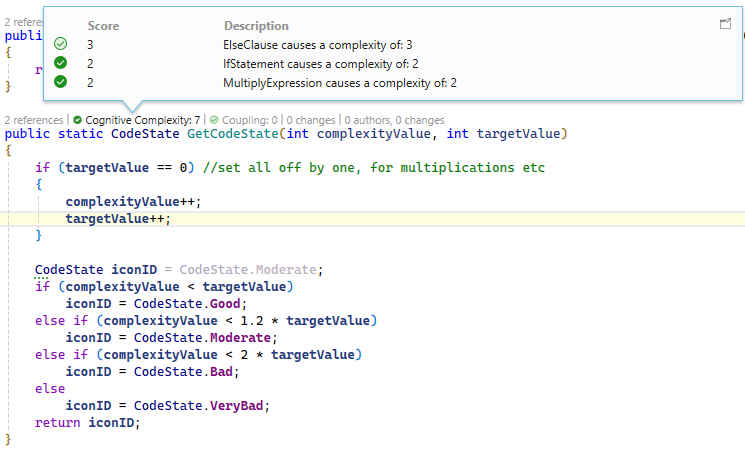745x452 pixels.
Task: Click green check icon beside IfStatement row
Action: pyautogui.click(x=60, y=63)
